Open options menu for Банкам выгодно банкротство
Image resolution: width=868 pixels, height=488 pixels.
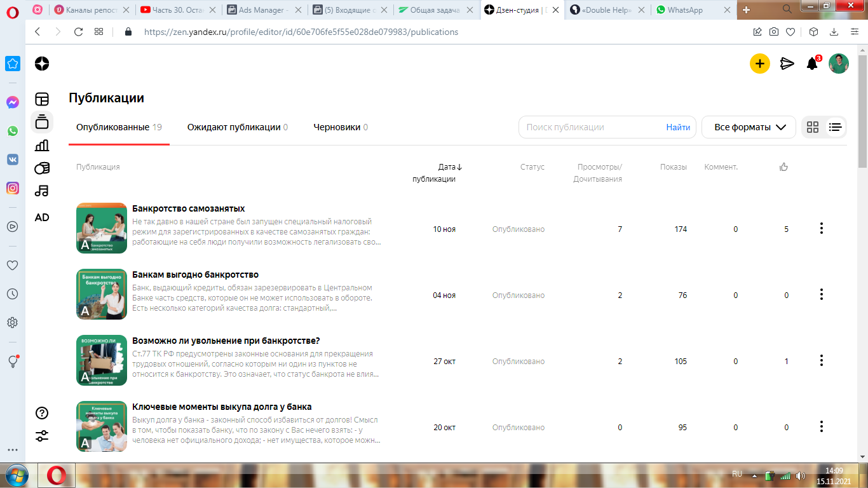click(821, 294)
